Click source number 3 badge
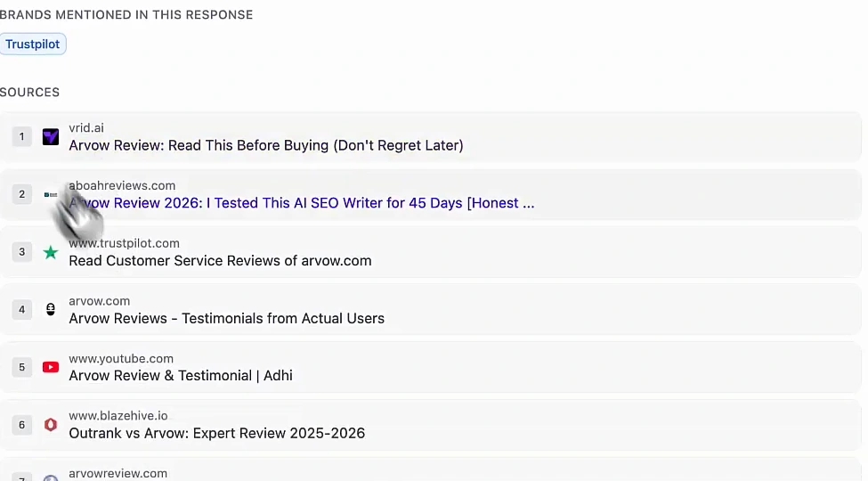Screen dimensions: 868x481 click(x=21, y=252)
